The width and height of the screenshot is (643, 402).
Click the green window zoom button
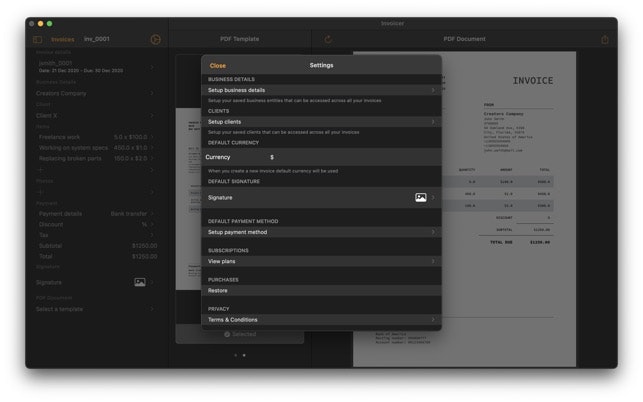click(x=50, y=24)
